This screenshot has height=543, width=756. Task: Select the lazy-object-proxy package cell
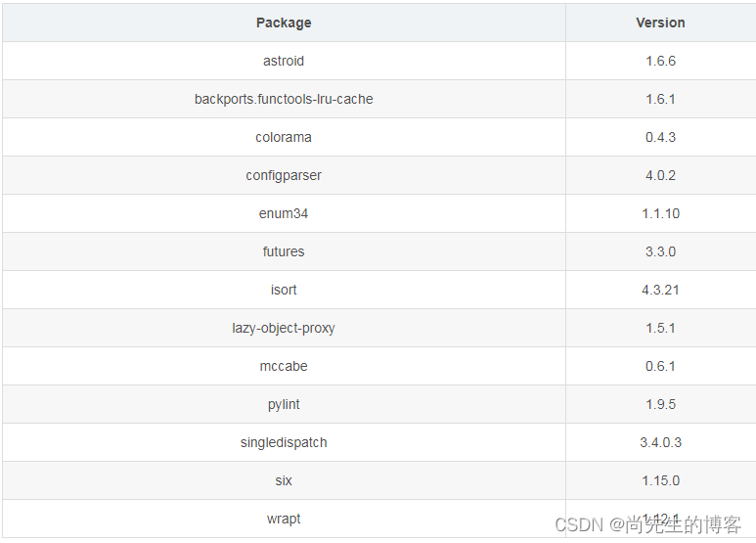point(284,328)
